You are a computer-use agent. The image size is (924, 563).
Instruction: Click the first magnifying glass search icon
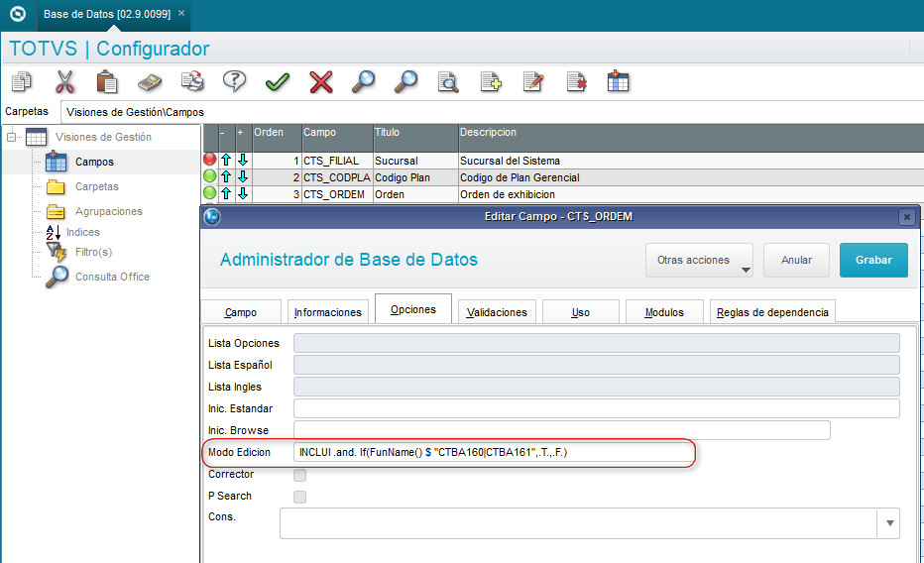[x=364, y=82]
